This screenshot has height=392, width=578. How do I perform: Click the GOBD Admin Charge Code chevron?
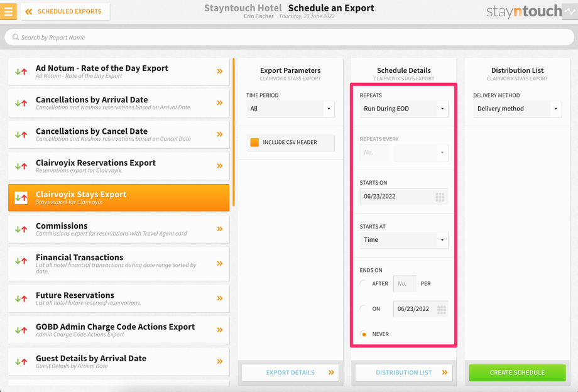[220, 330]
